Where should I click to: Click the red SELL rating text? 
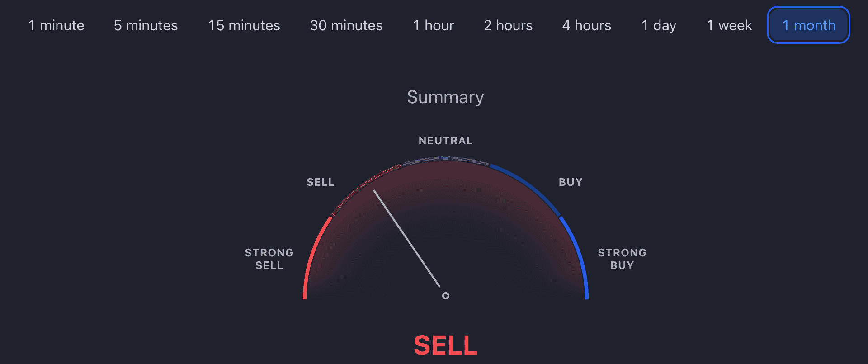point(445,345)
